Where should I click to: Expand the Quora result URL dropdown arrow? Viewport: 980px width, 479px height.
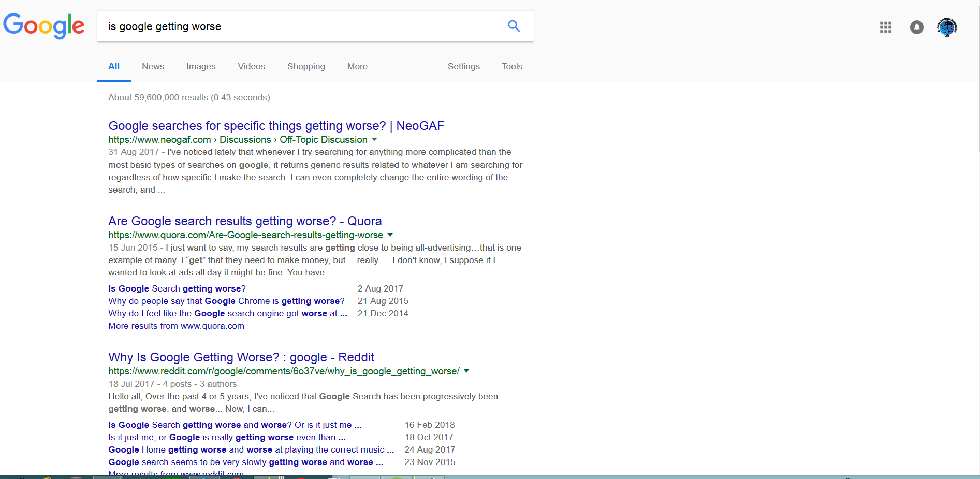tap(390, 235)
